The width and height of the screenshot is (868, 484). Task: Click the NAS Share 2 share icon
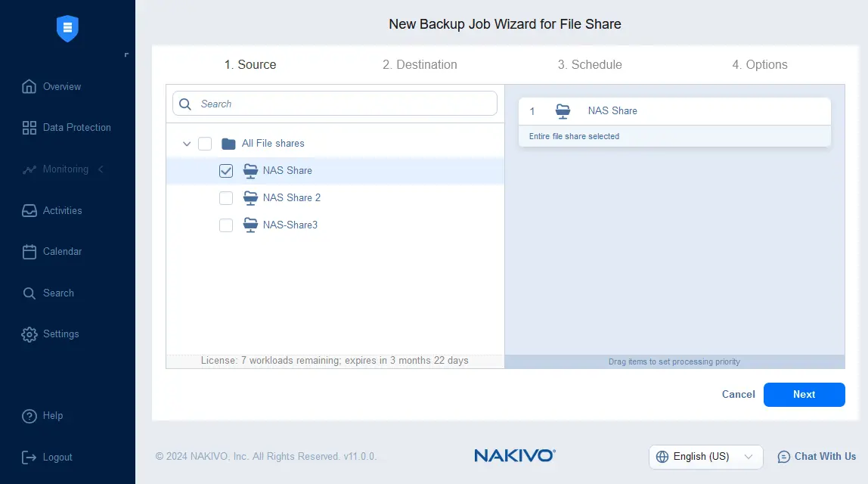[x=251, y=197]
